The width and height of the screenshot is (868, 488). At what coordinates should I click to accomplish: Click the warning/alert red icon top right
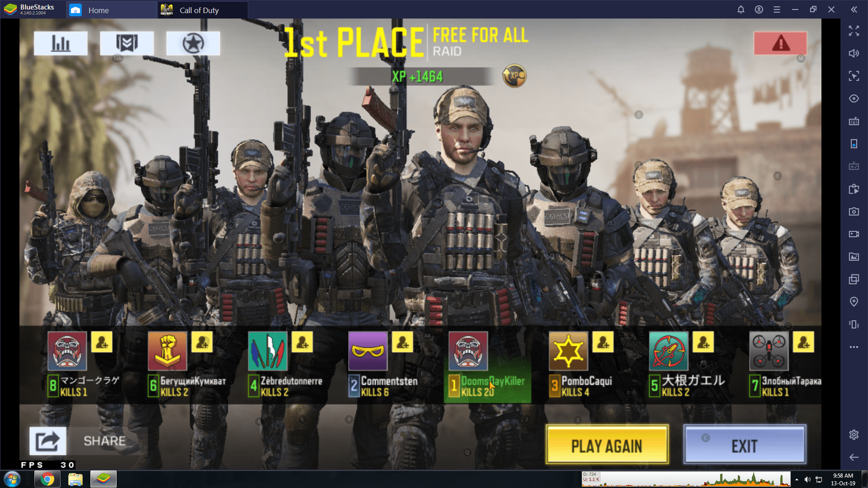[x=780, y=42]
